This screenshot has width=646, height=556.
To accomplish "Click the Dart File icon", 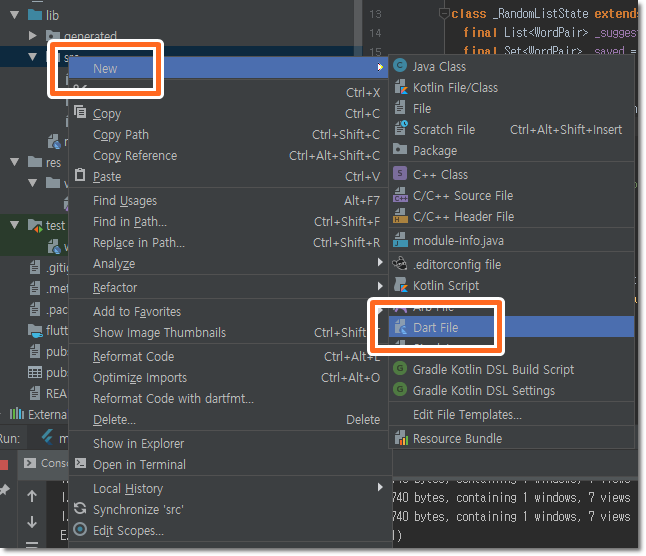I will pyautogui.click(x=400, y=327).
